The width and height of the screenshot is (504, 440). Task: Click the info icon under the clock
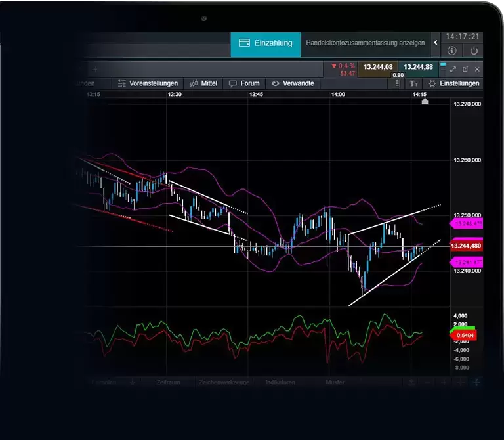click(452, 51)
